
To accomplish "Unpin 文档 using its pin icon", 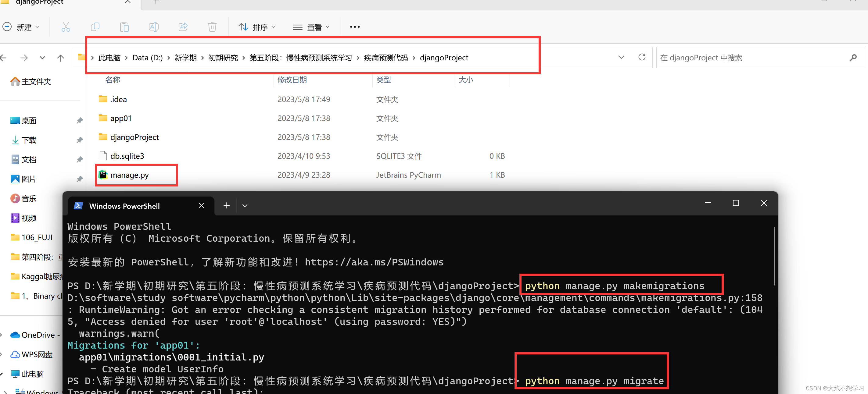I will tap(80, 160).
